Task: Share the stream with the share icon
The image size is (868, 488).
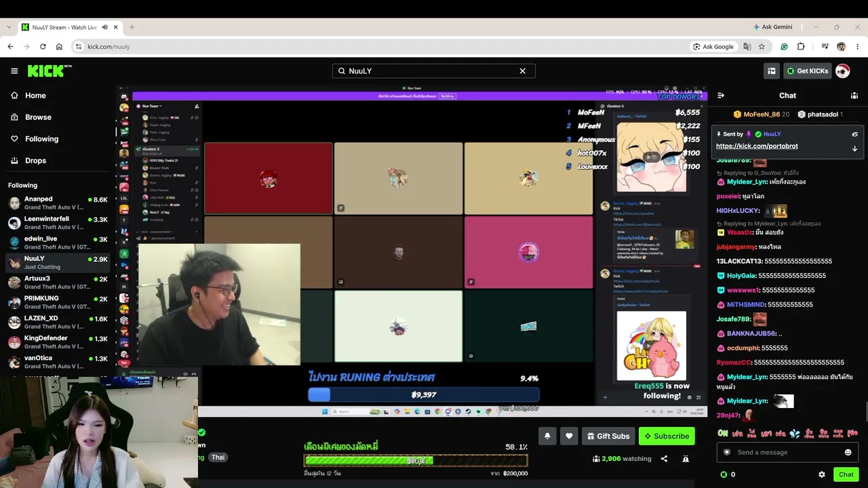Action: click(664, 459)
